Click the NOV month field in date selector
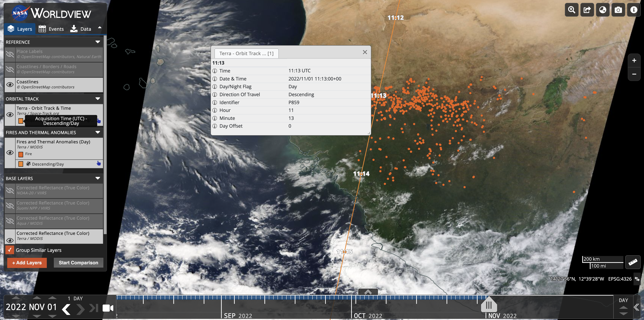644x320 pixels. (37, 307)
